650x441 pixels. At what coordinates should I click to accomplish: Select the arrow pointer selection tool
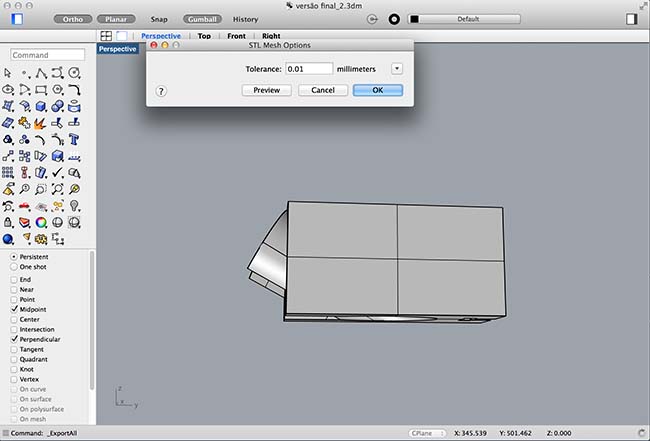point(7,73)
